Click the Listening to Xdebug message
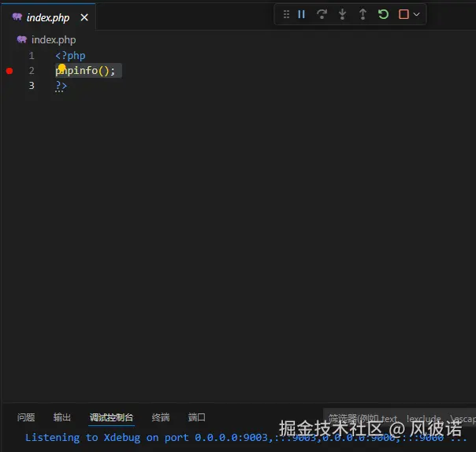The width and height of the screenshot is (476, 452). pos(246,438)
